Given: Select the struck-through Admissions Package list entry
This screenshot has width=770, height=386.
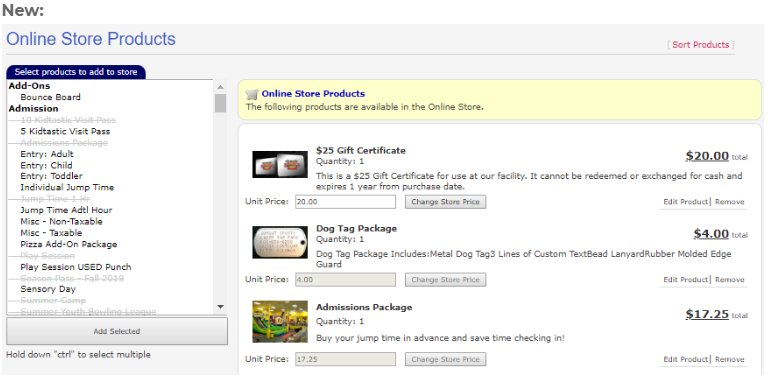Looking at the screenshot, I should [x=64, y=143].
